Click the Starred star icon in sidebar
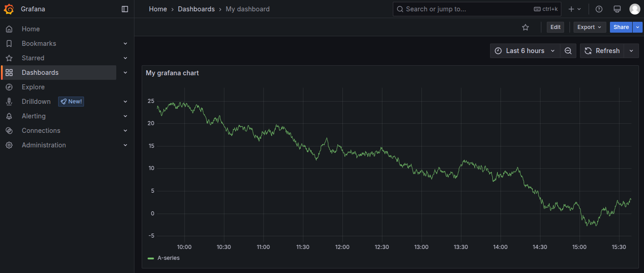 (9, 58)
